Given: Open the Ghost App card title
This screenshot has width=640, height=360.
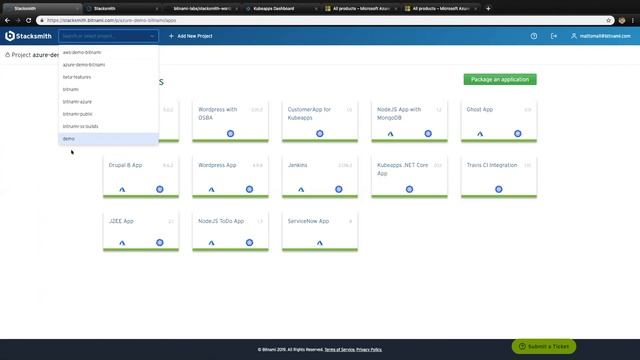Looking at the screenshot, I should [480, 109].
